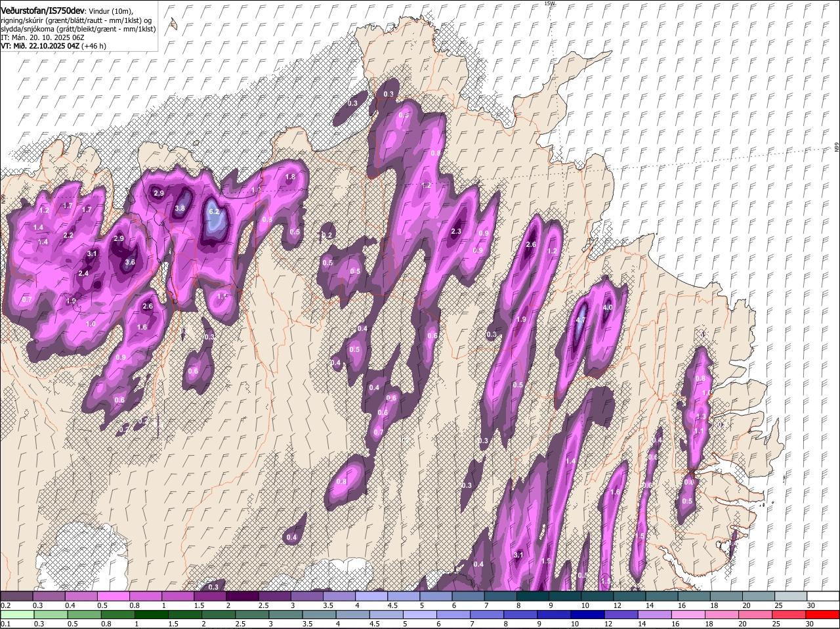
Task: Select the white top legend swatch labeled 30
Action: point(823,596)
